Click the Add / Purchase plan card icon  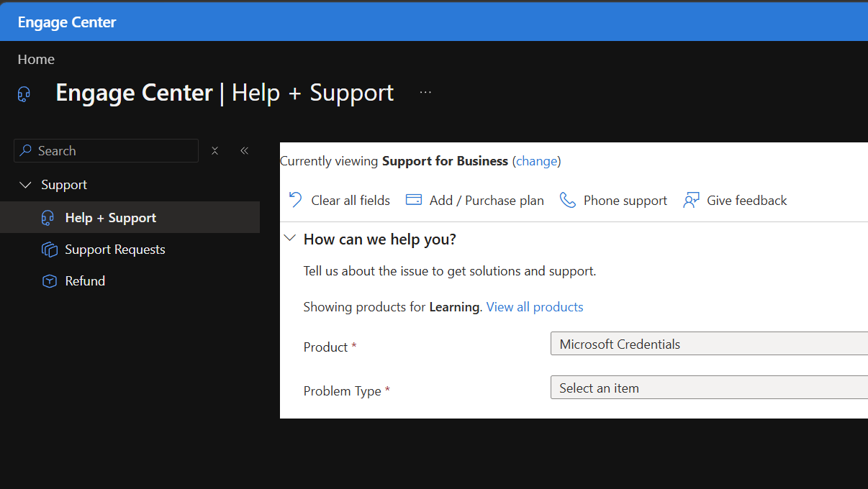(414, 200)
